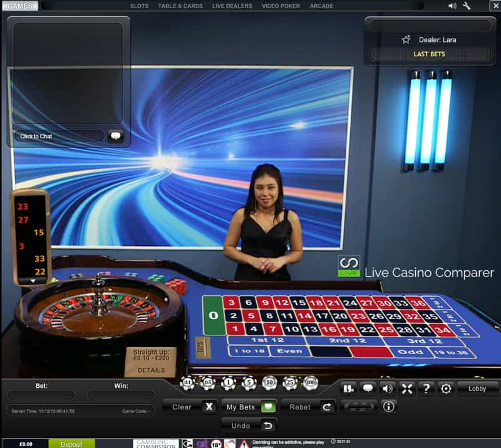501x448 pixels.
Task: Place a straight bet on red 3
Action: coord(232,302)
